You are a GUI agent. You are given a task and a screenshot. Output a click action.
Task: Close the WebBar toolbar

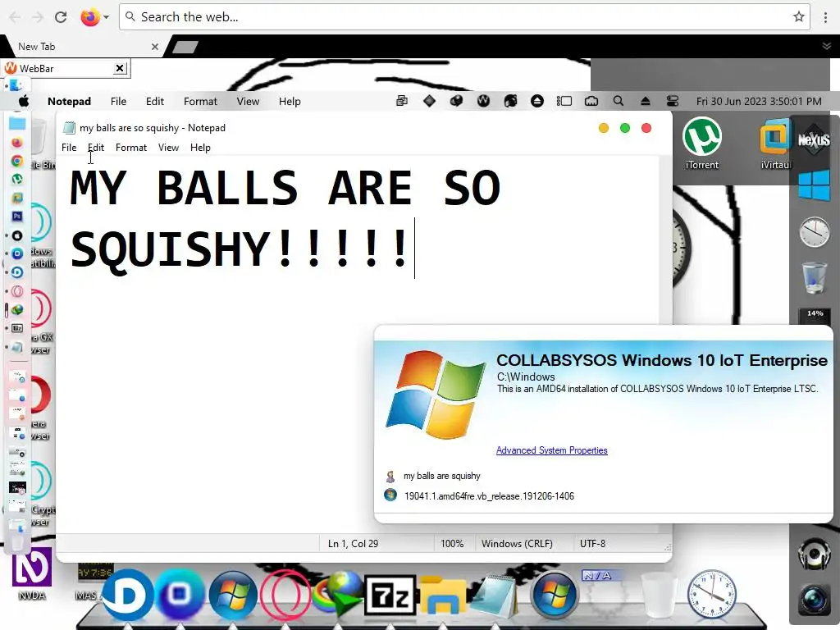click(x=120, y=68)
